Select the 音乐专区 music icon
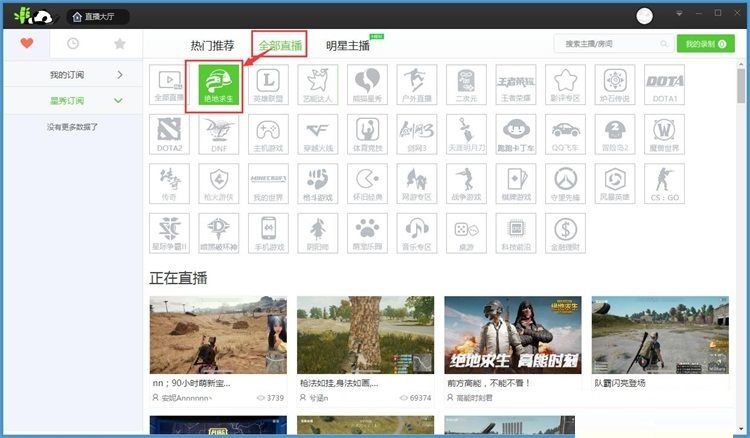750x438 pixels. [x=416, y=232]
